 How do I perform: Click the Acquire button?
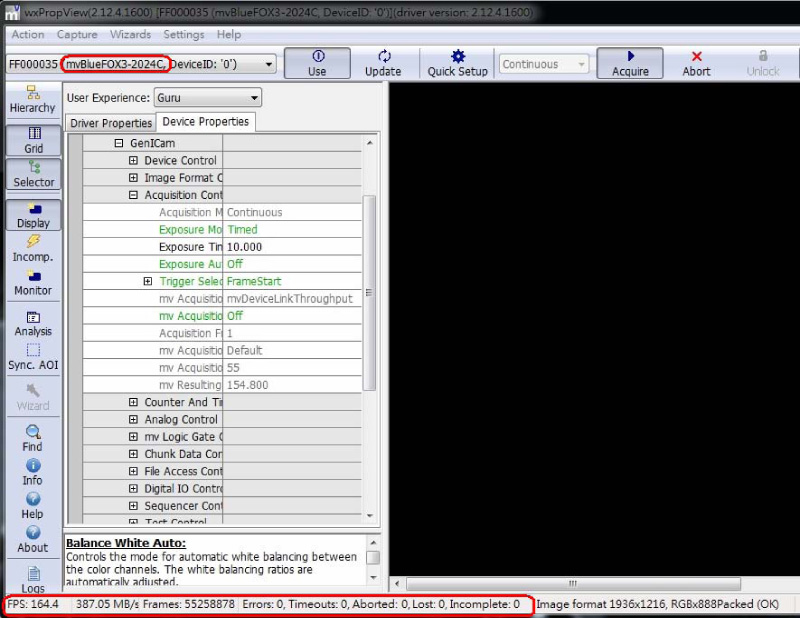click(x=630, y=63)
